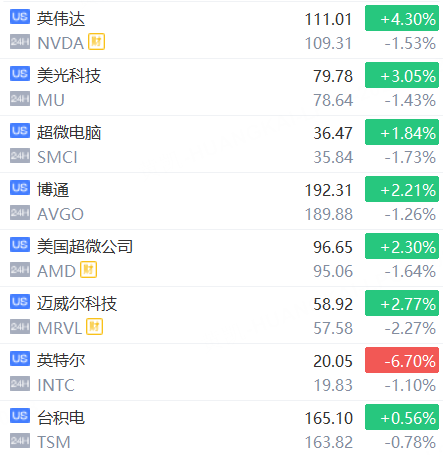
Task: Click the 英特尔 price 20.05
Action: [x=333, y=361]
